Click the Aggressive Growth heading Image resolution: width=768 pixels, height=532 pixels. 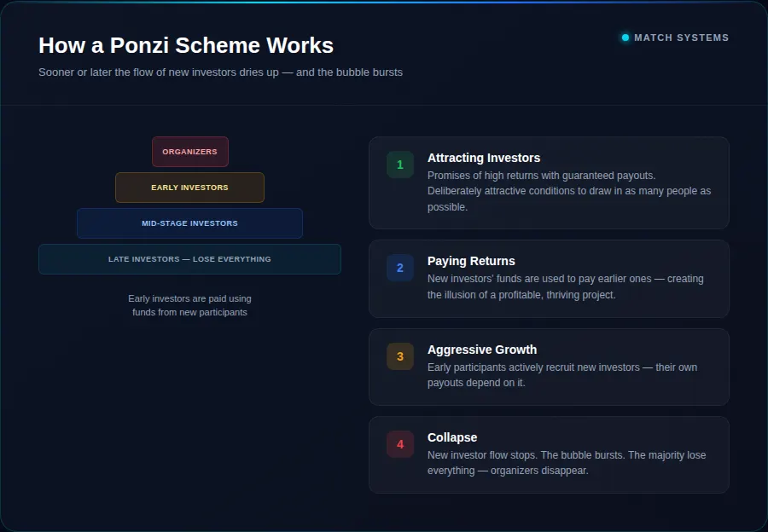(x=482, y=350)
